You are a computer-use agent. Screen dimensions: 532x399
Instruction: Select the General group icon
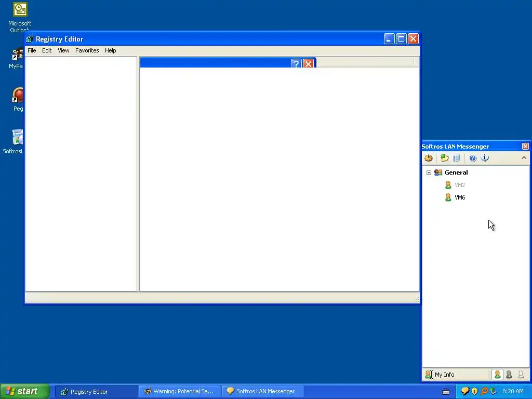(438, 172)
